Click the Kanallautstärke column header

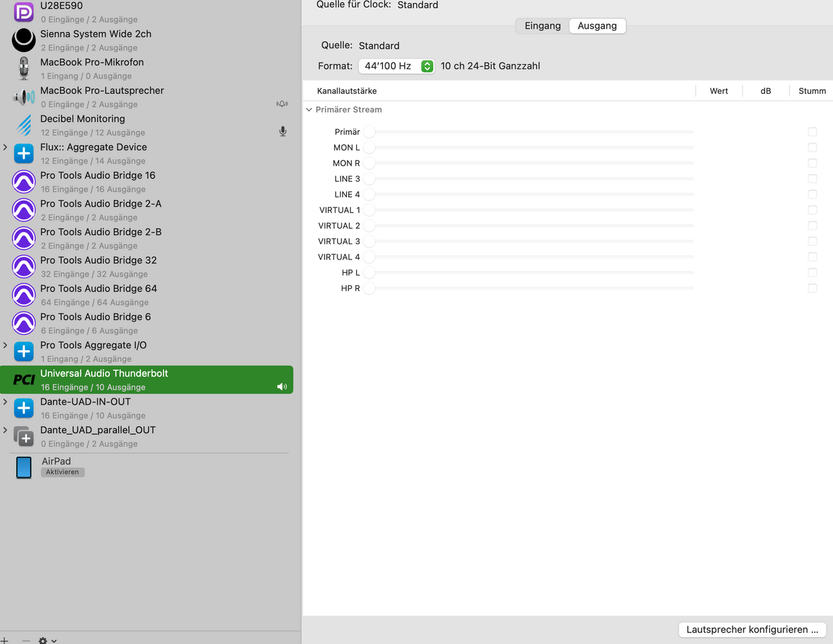tap(347, 91)
